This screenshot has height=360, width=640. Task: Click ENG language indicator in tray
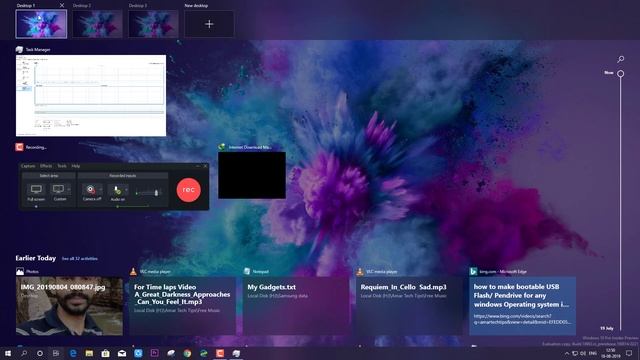pos(593,353)
